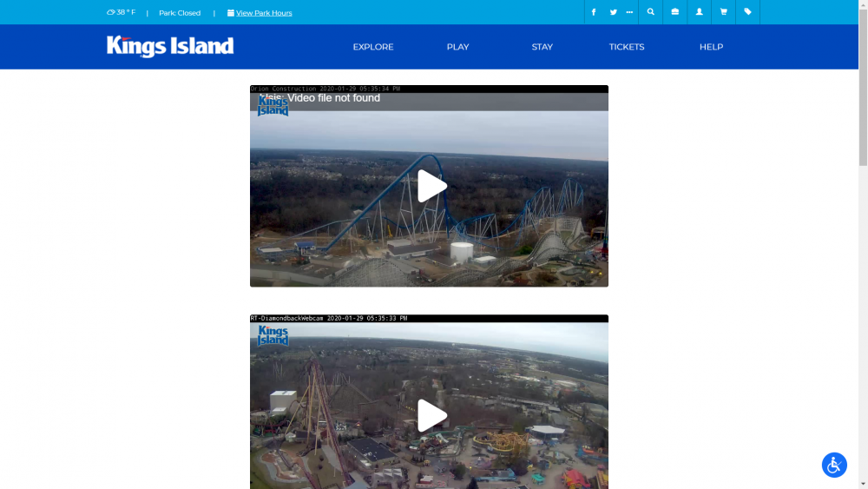This screenshot has width=868, height=489.
Task: Click the weather cloud icon at 38 °F
Action: tap(111, 12)
